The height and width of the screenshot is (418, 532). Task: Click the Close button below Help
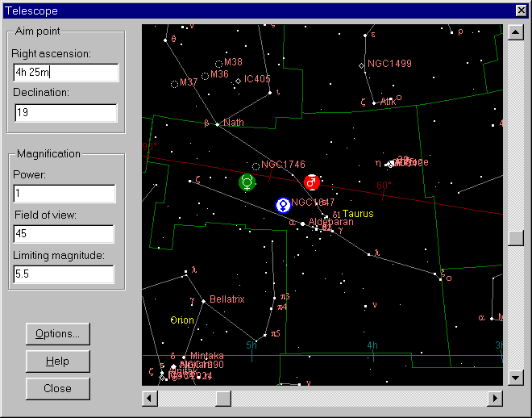(57, 388)
